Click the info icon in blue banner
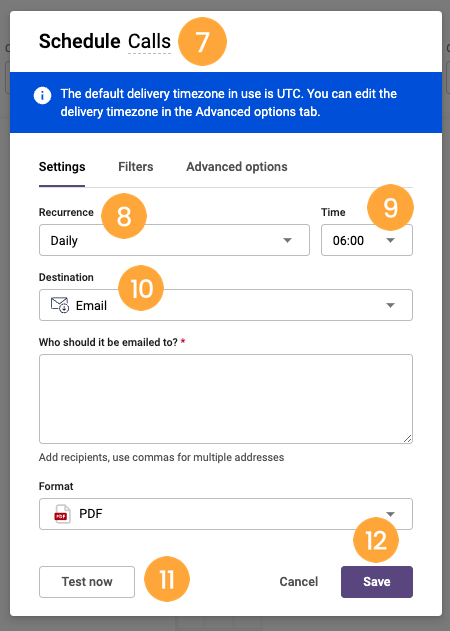Screen dimensions: 450x631 pos(42,96)
